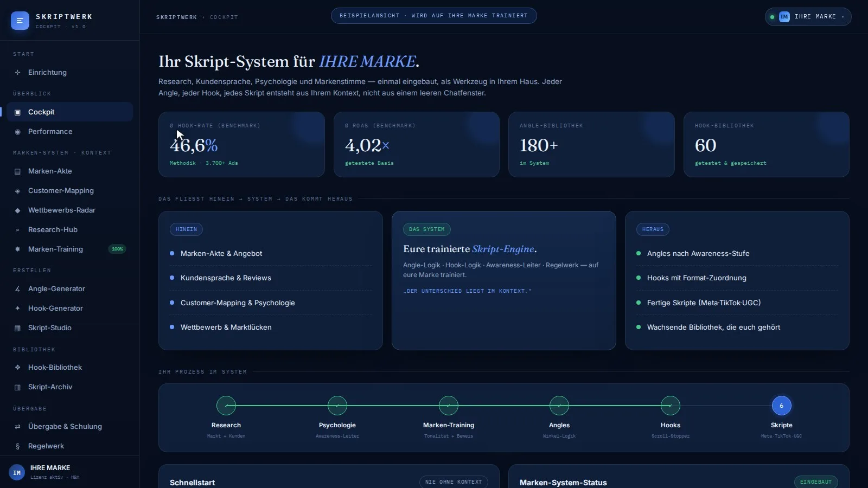Image resolution: width=868 pixels, height=488 pixels.
Task: Click the NIE OHNE KONTEXT pill
Action: [454, 482]
